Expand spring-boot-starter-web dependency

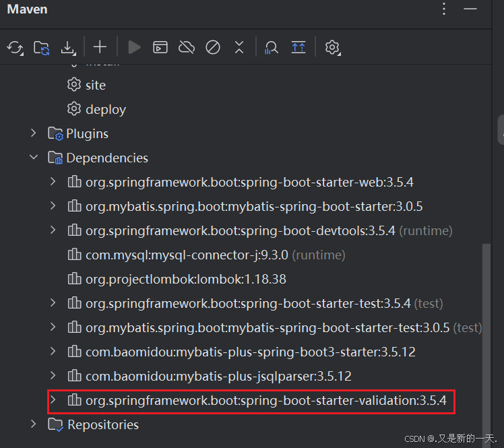coord(53,182)
